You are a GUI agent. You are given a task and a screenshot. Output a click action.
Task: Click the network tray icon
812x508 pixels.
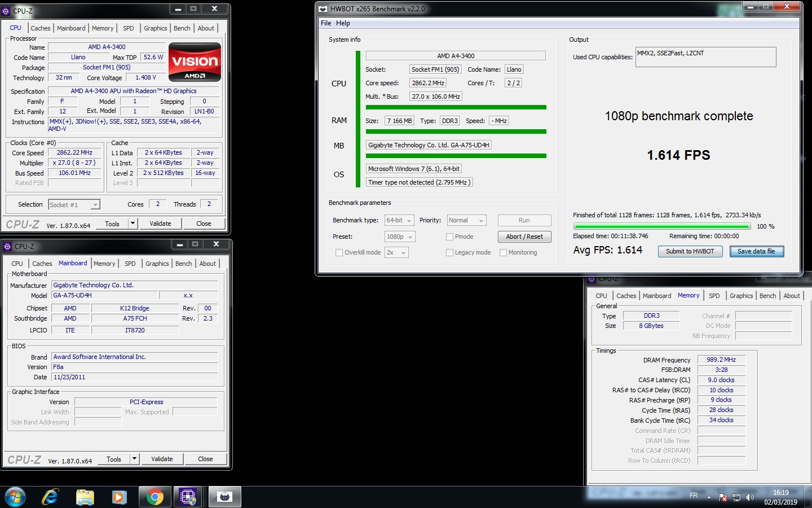tap(736, 497)
